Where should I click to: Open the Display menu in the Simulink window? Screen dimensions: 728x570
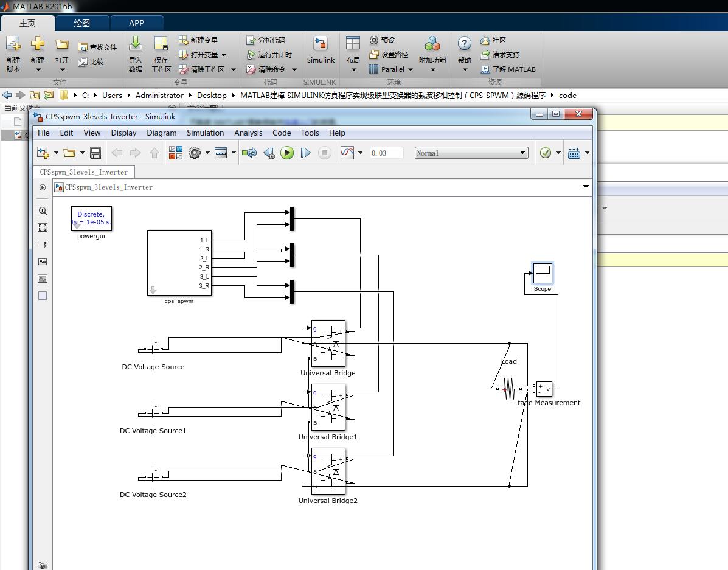click(123, 133)
